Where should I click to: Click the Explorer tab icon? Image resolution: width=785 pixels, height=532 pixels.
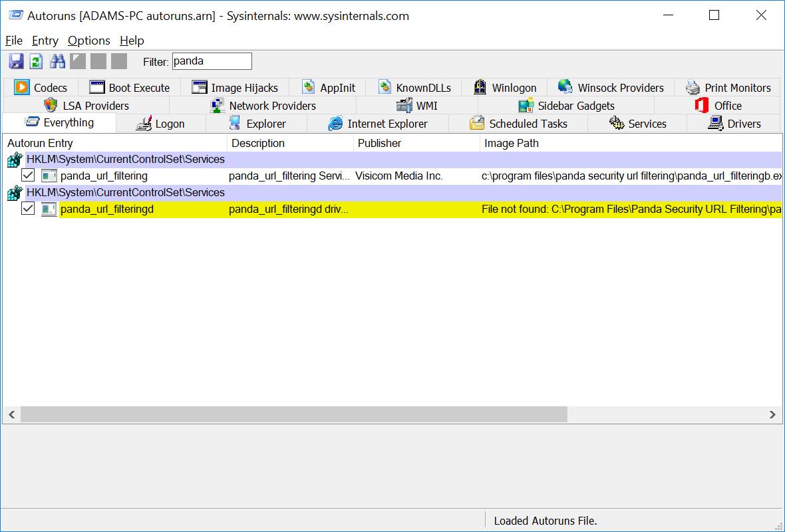234,123
